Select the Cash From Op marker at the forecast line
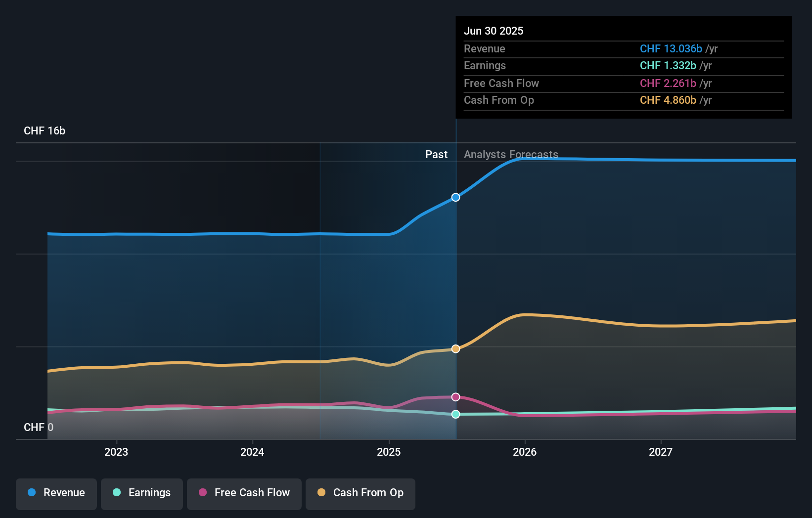The height and width of the screenshot is (518, 812). (x=455, y=348)
